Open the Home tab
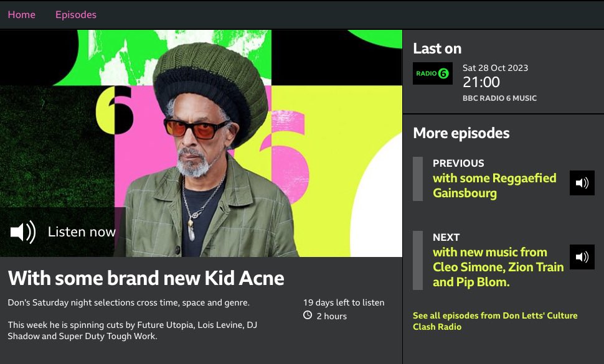 (22, 14)
